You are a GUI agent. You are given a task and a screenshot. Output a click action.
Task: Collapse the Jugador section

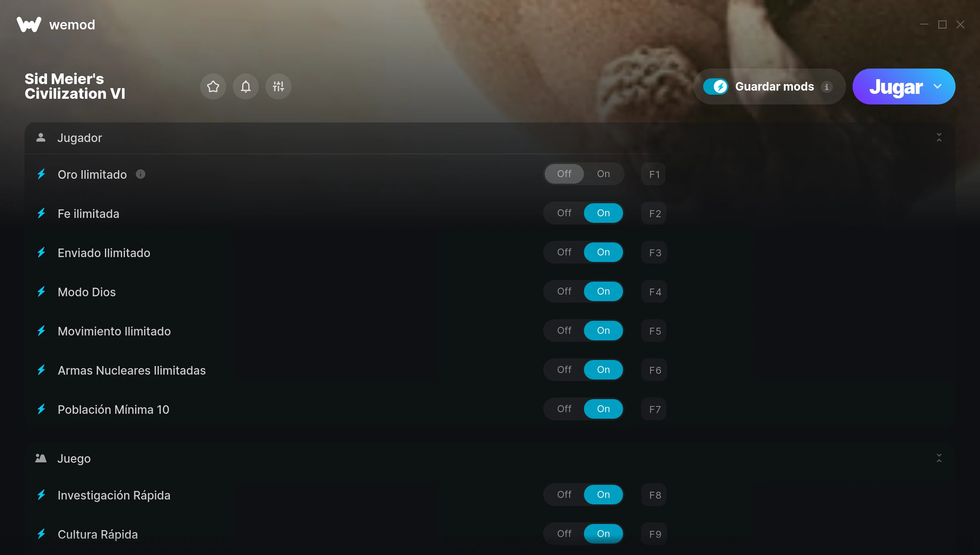click(939, 138)
